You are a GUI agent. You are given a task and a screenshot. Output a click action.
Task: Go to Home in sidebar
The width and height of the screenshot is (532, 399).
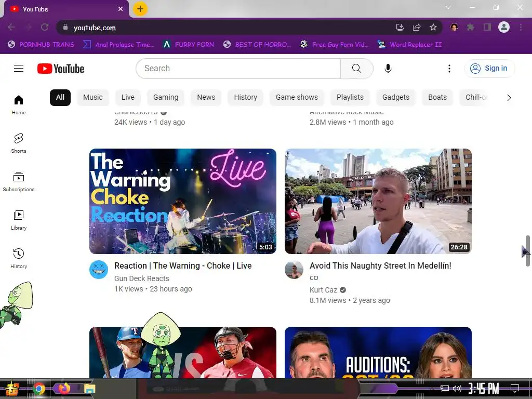tap(19, 105)
